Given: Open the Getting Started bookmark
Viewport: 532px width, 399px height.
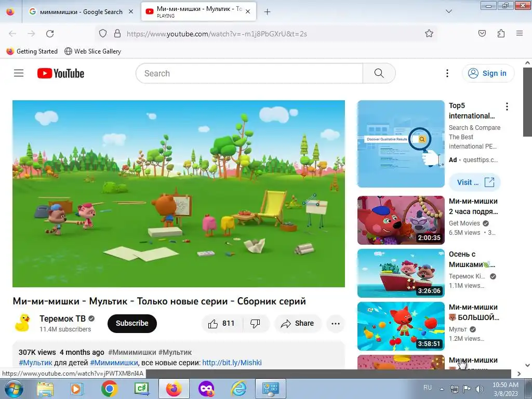Looking at the screenshot, I should (x=32, y=51).
